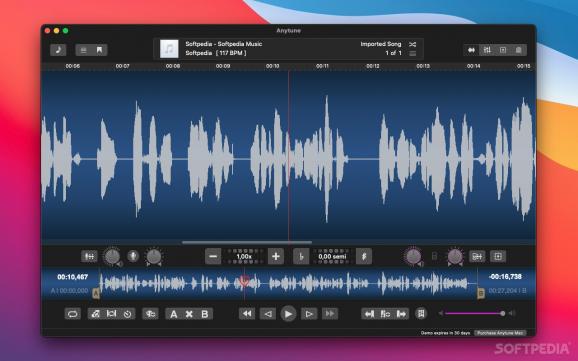The width and height of the screenshot is (578, 361).
Task: Adjust the first gain knob left of microphone
Action: tap(112, 256)
